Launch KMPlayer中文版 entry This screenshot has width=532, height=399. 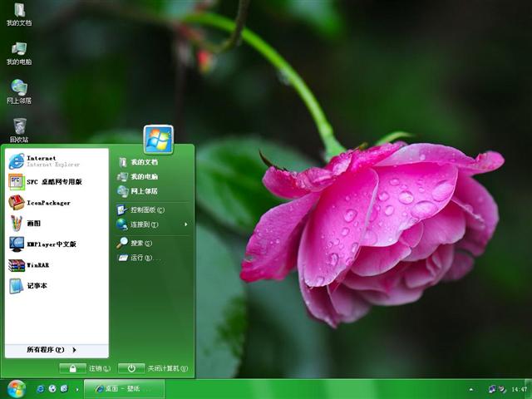[57, 244]
